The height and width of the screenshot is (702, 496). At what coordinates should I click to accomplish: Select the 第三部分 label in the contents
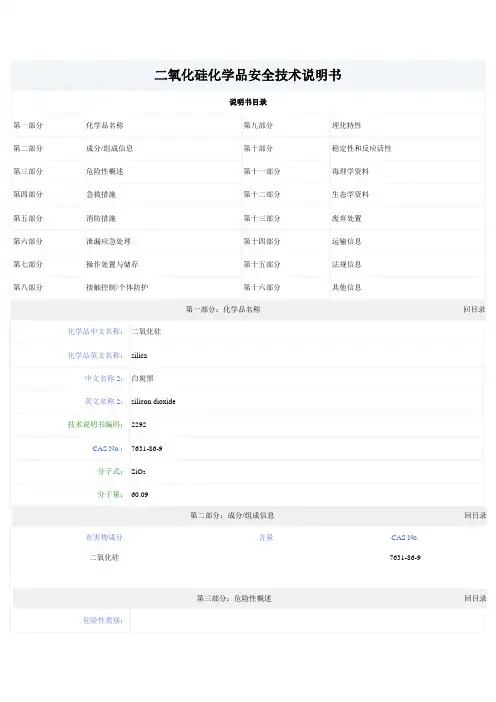(x=28, y=171)
